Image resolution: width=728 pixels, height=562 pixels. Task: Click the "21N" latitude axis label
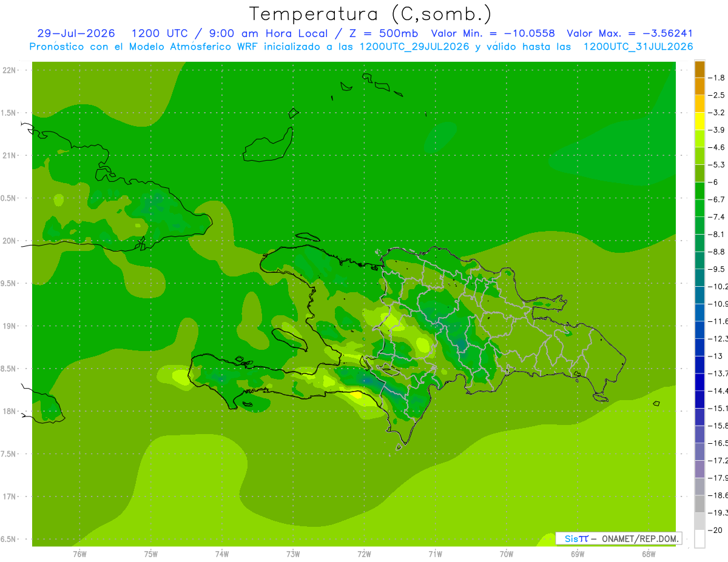click(10, 155)
